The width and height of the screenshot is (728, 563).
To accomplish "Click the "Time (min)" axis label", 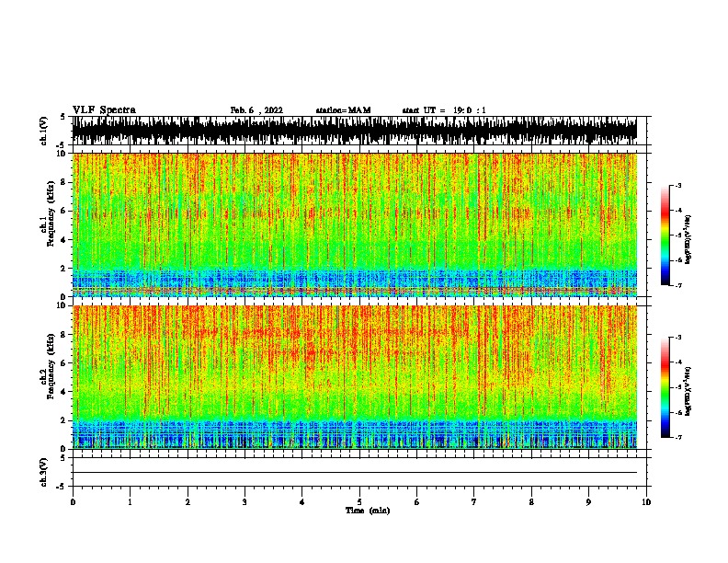I will pyautogui.click(x=368, y=511).
